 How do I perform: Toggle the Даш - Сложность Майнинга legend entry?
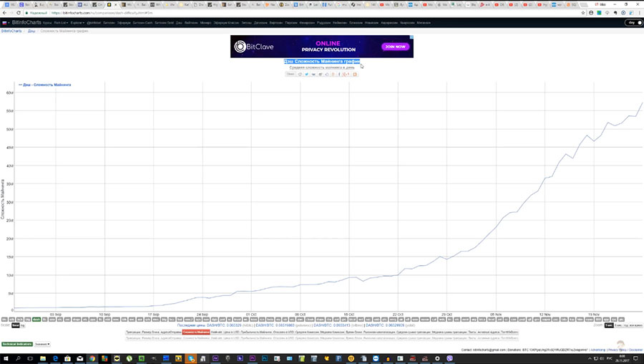click(x=45, y=85)
